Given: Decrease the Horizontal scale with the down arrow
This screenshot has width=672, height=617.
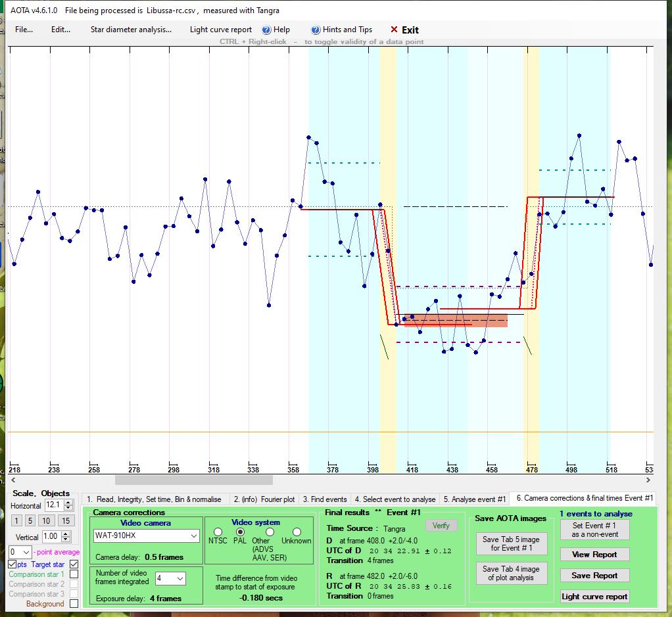Looking at the screenshot, I should [x=68, y=508].
